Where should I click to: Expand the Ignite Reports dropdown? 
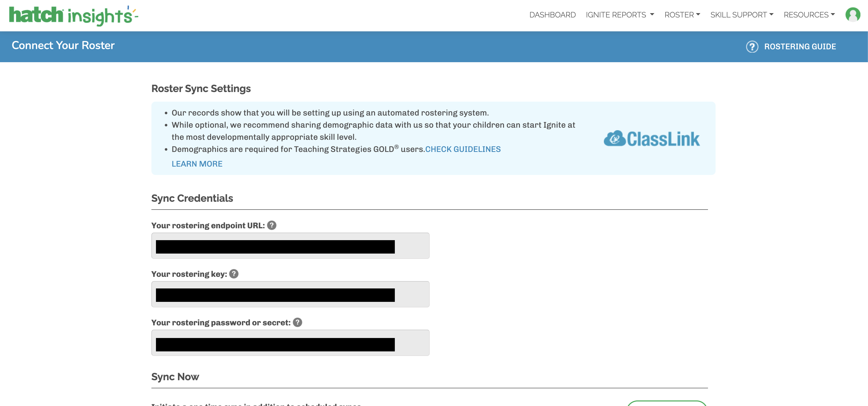coord(620,15)
